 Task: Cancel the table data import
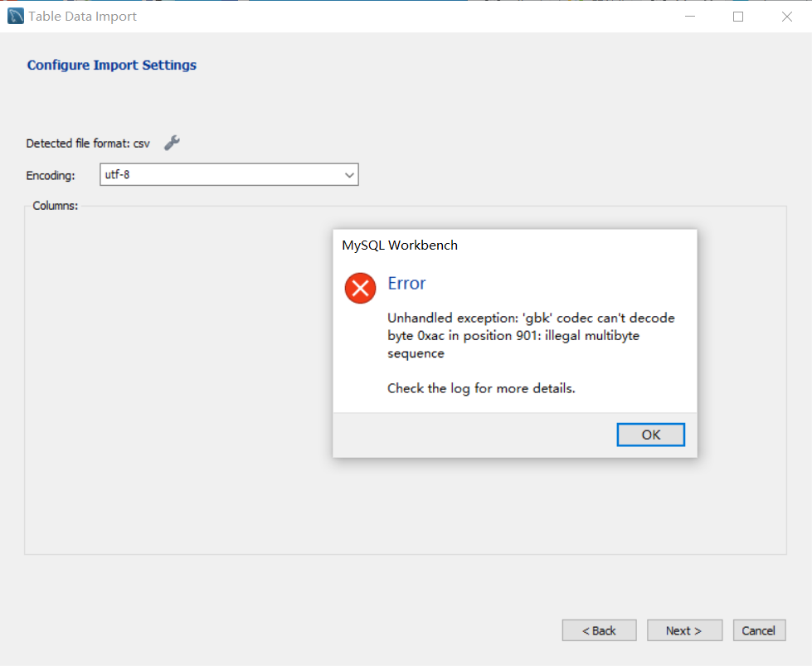759,630
